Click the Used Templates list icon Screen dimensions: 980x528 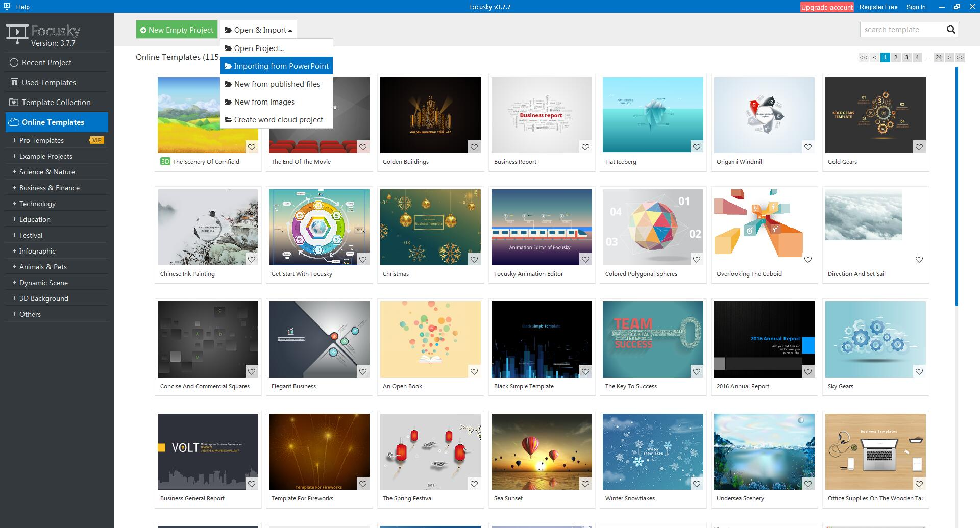[x=14, y=82]
